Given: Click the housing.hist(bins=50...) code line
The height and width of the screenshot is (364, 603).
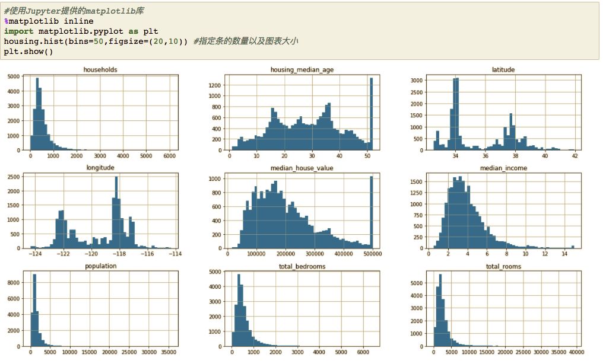Looking at the screenshot, I should 95,41.
